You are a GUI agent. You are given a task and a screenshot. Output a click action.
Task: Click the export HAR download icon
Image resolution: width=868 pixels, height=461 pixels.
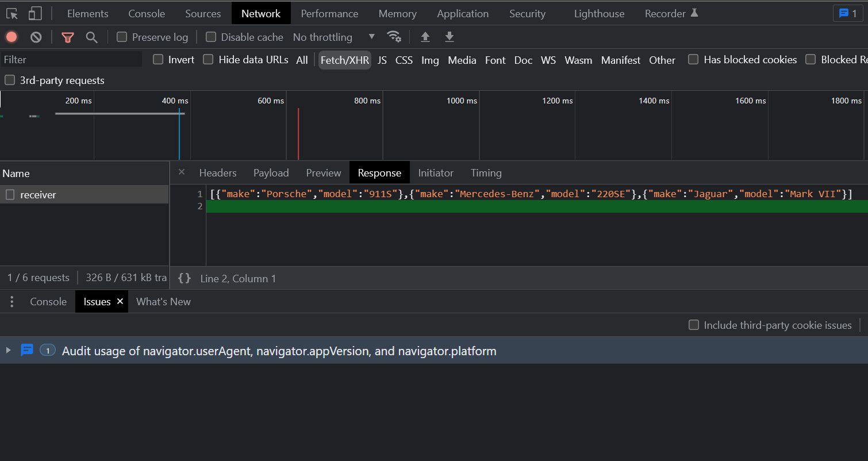pyautogui.click(x=450, y=37)
